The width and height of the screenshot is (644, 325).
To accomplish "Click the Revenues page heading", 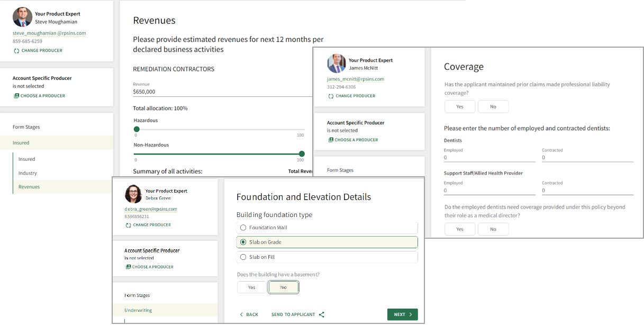I will tap(154, 21).
